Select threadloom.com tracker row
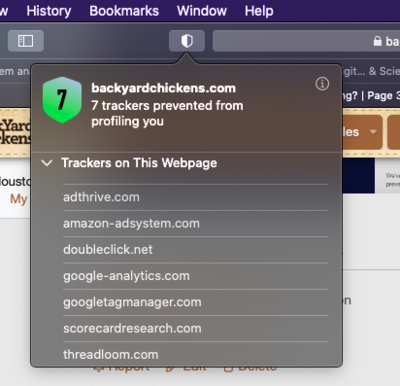 pos(195,354)
